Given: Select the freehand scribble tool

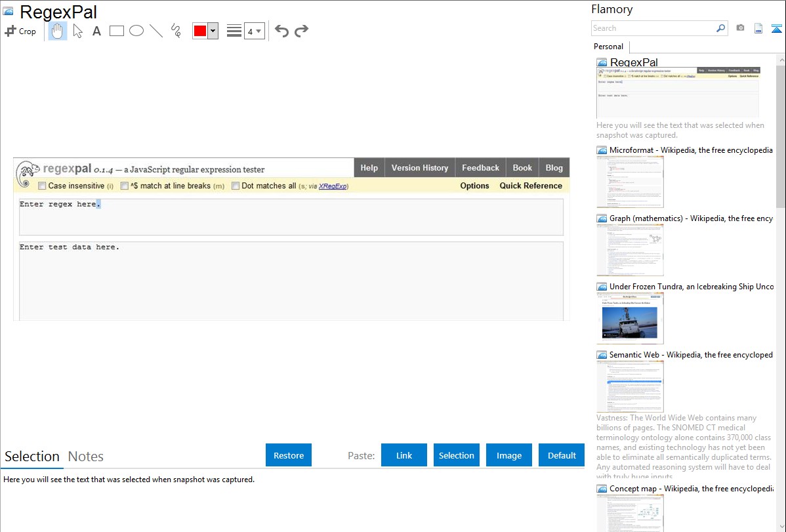Looking at the screenshot, I should (176, 31).
